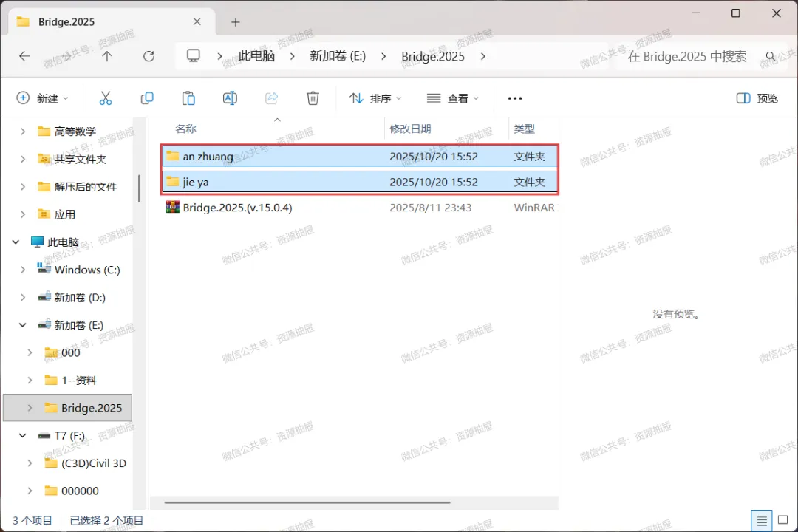Select 新加卷 (D:) in the navigation pane
The height and width of the screenshot is (532, 798).
pos(80,297)
